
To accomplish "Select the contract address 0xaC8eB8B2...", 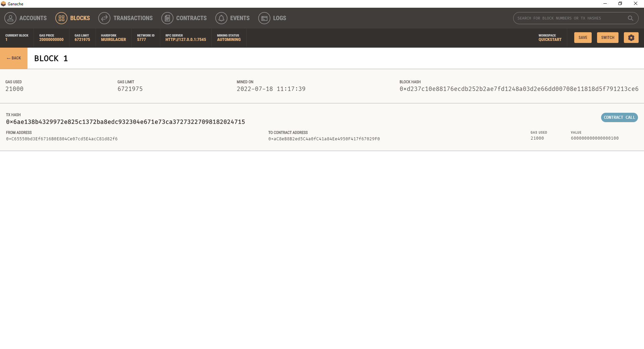I will (324, 139).
